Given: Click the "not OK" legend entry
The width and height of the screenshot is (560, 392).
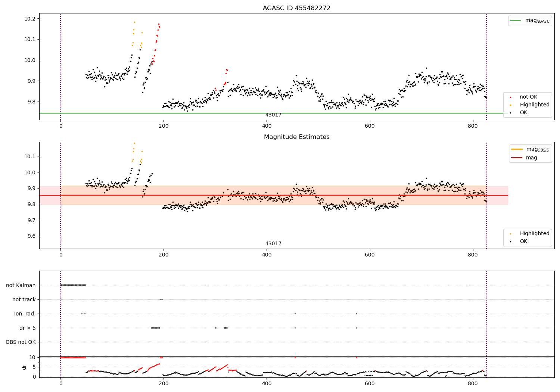Looking at the screenshot, I should (x=528, y=97).
